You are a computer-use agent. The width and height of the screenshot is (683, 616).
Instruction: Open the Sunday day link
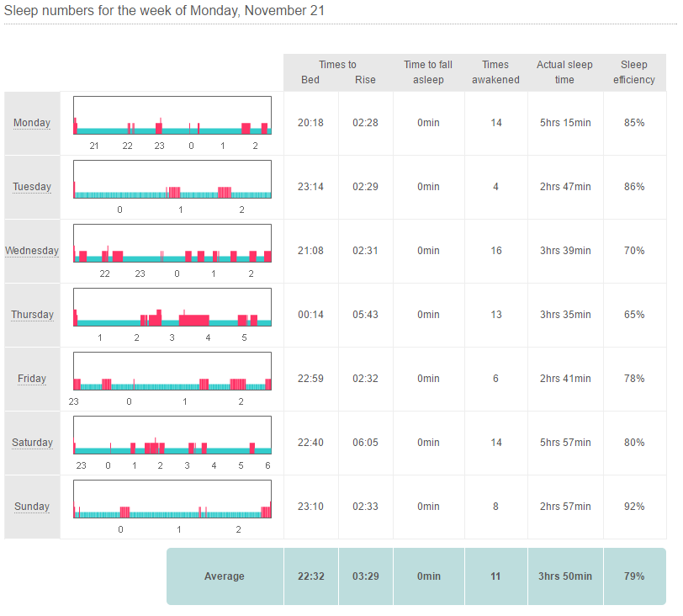click(32, 507)
